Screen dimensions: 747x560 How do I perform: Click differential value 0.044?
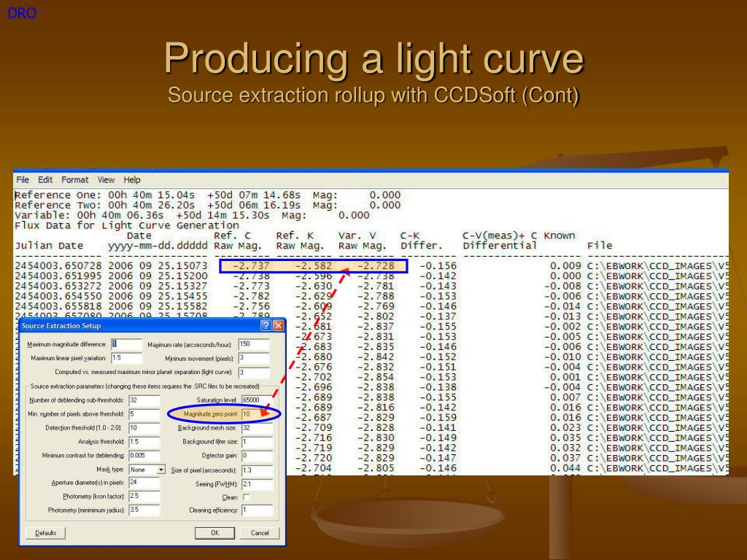[x=565, y=468]
